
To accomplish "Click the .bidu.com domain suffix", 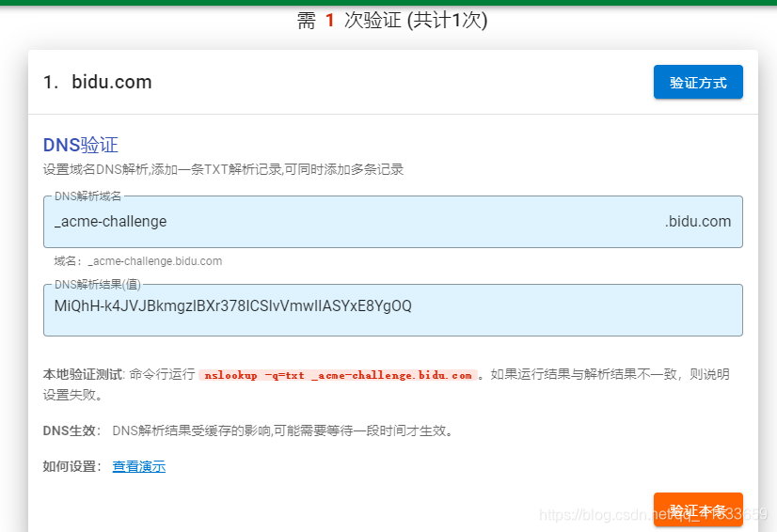I will pyautogui.click(x=698, y=222).
